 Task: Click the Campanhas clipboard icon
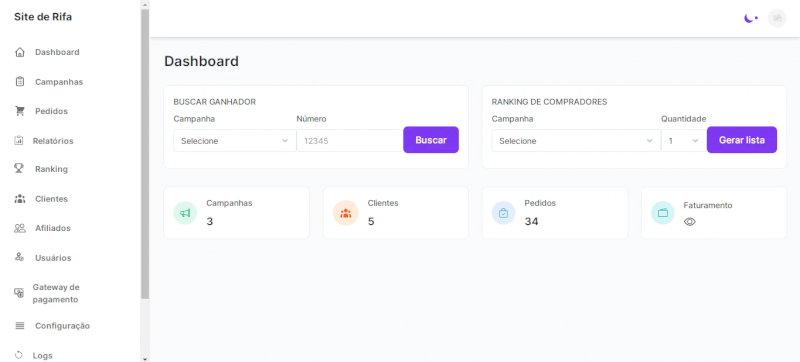(x=20, y=82)
